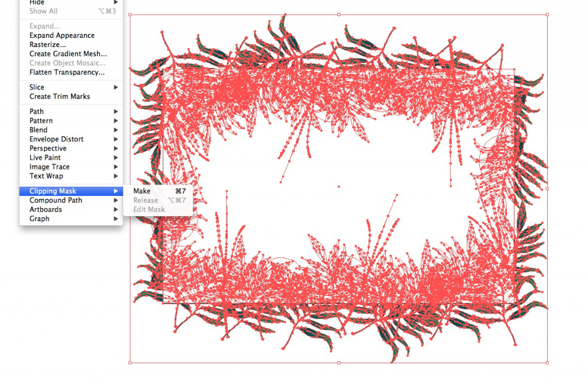
Task: Open the Perspective submenu
Action: [x=71, y=148]
